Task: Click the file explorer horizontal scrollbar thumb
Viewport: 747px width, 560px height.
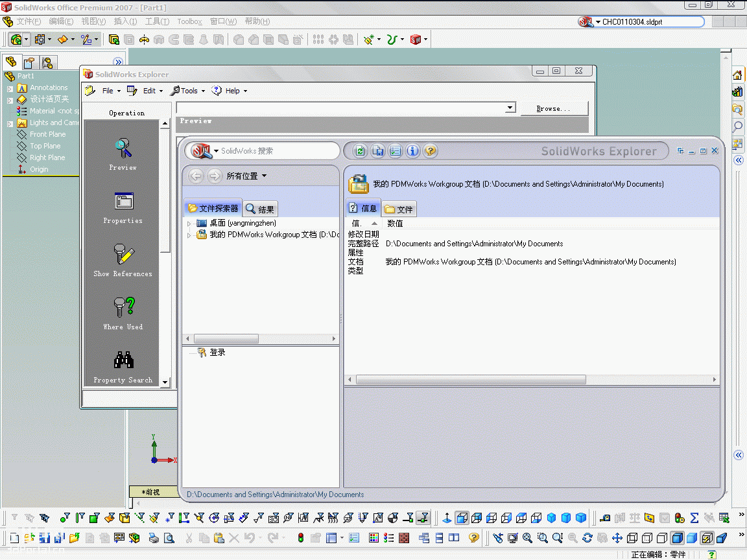Action: click(226, 339)
